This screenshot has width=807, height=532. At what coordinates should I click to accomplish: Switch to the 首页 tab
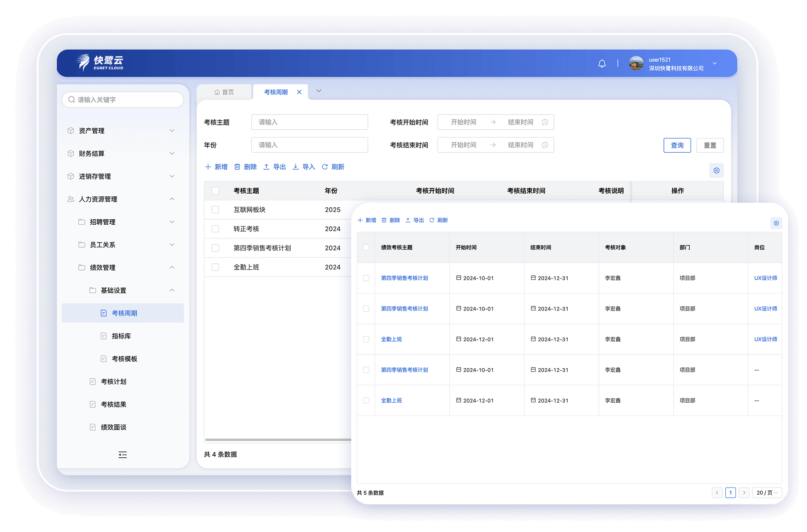pos(224,92)
